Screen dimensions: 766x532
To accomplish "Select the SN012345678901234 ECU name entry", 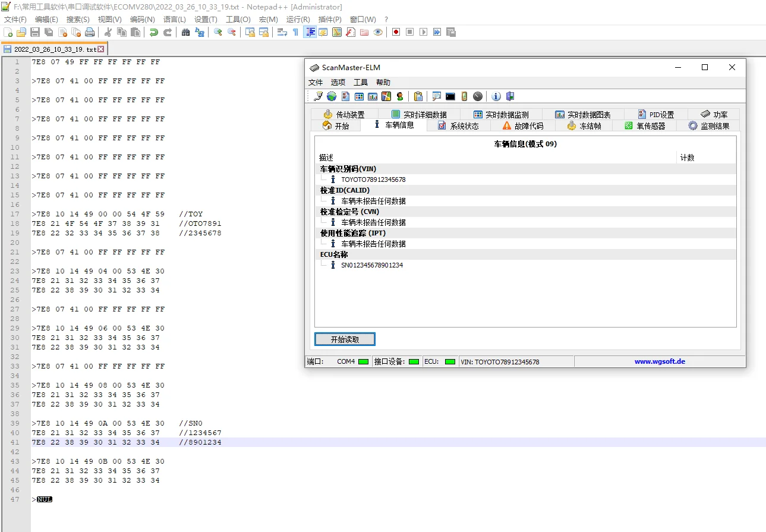I will tap(372, 265).
